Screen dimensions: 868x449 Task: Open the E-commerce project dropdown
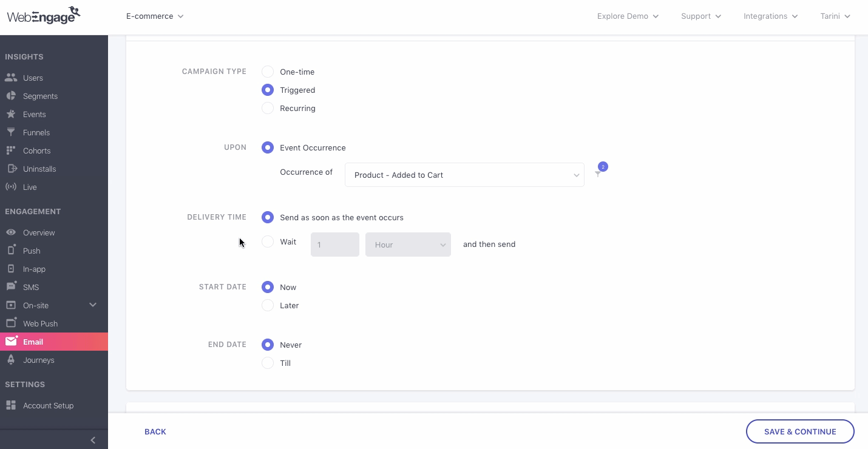pyautogui.click(x=155, y=16)
